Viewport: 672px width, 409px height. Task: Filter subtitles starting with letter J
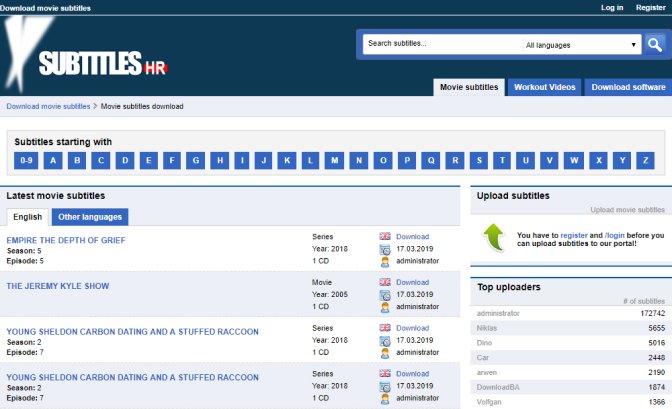(264, 160)
